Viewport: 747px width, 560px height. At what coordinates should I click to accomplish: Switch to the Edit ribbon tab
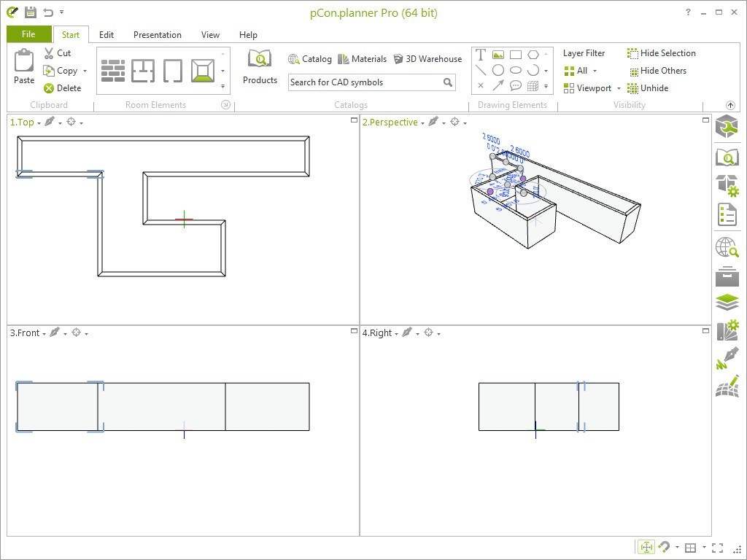pyautogui.click(x=107, y=35)
